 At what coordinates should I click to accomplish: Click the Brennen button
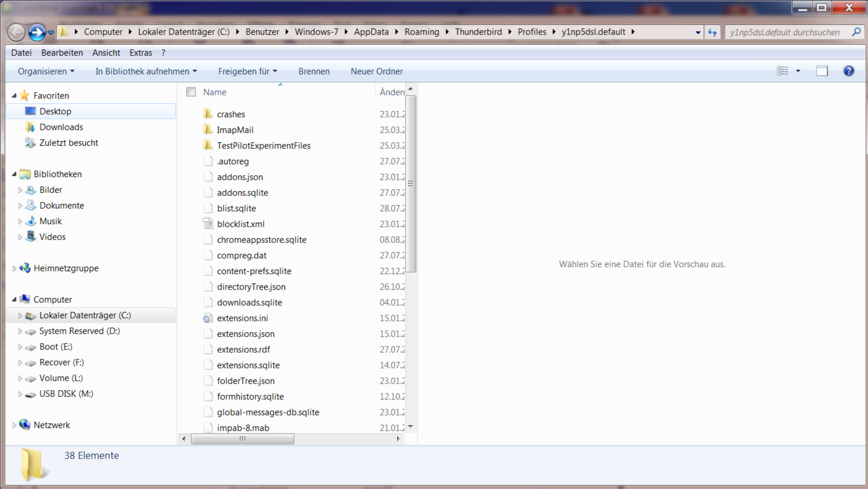click(x=314, y=71)
